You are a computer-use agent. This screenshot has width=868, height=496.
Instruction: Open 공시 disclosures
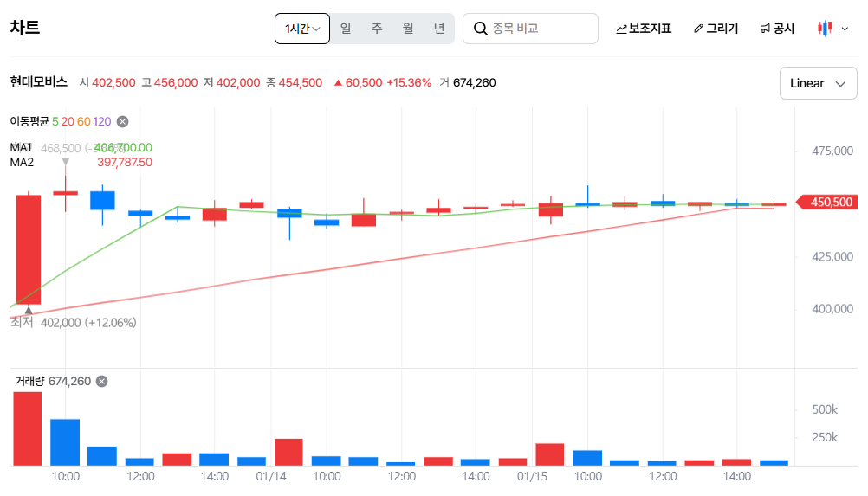(x=777, y=29)
